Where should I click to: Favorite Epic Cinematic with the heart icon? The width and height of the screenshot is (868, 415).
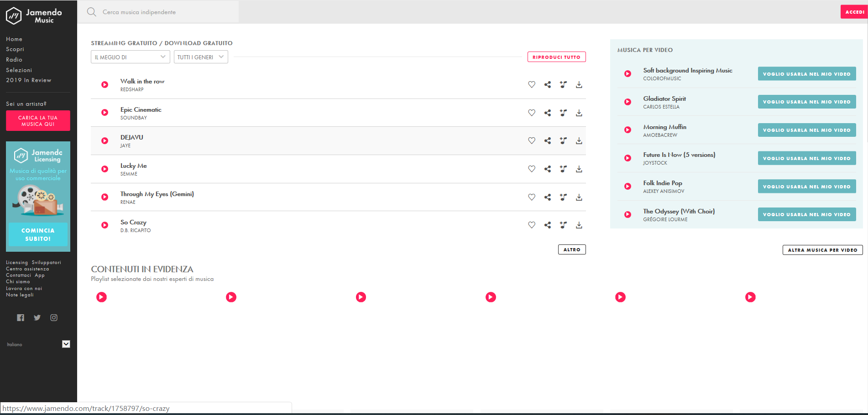(x=532, y=113)
